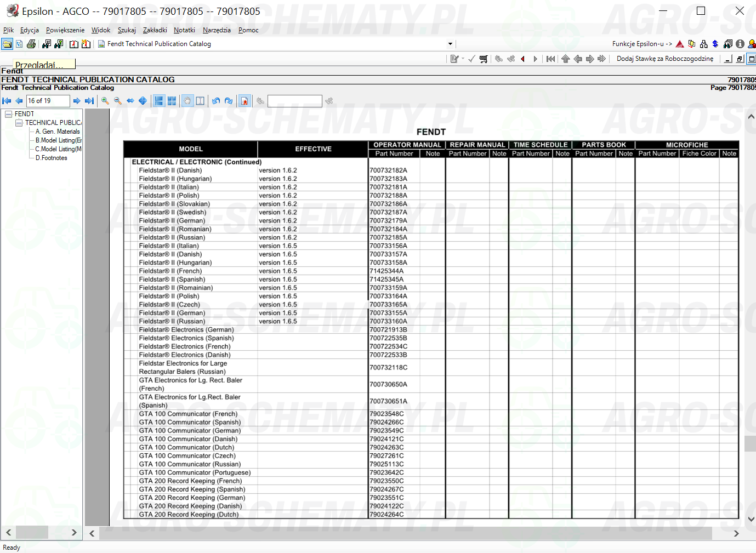Rotate page counterclockwise
756x553 pixels.
tap(216, 101)
